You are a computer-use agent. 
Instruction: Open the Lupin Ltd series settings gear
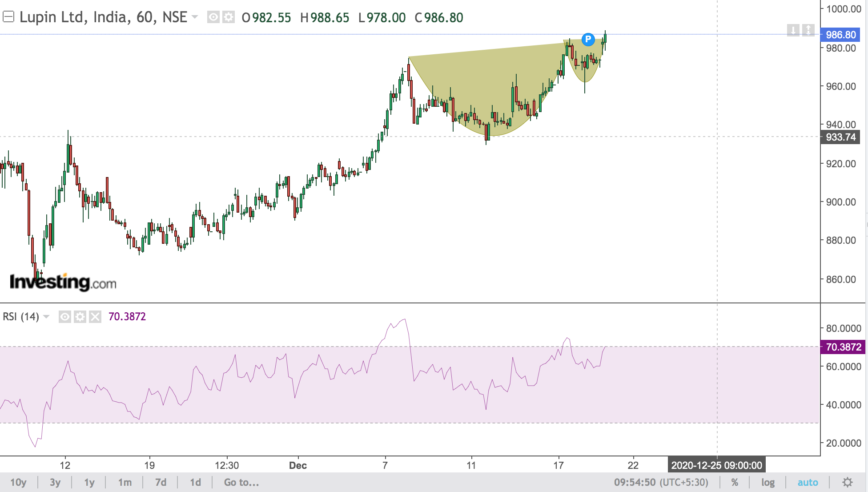coord(229,17)
